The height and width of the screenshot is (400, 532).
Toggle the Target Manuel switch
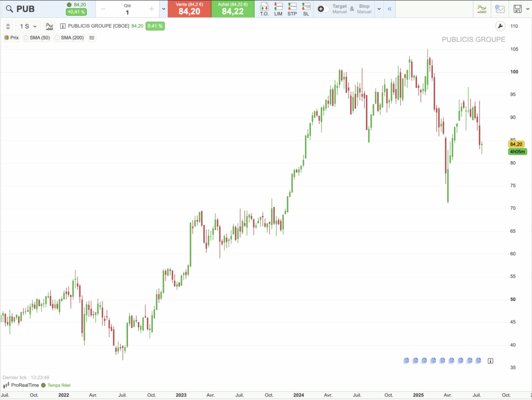[324, 9]
